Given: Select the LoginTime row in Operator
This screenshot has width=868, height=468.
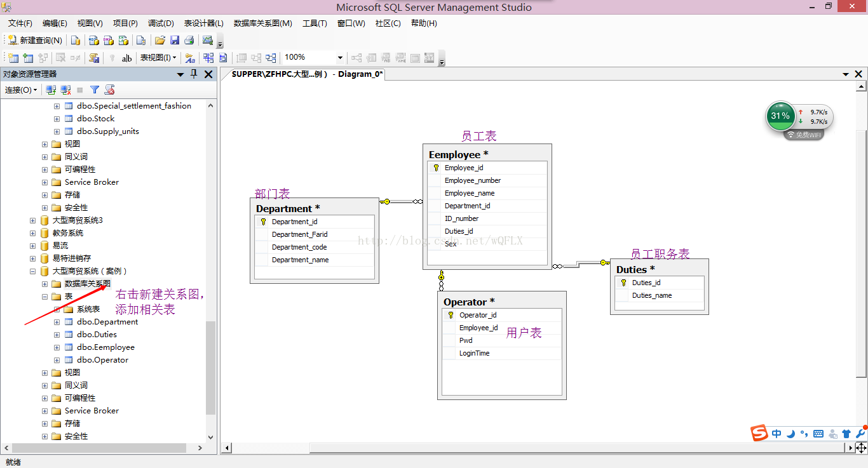Looking at the screenshot, I should coord(502,353).
